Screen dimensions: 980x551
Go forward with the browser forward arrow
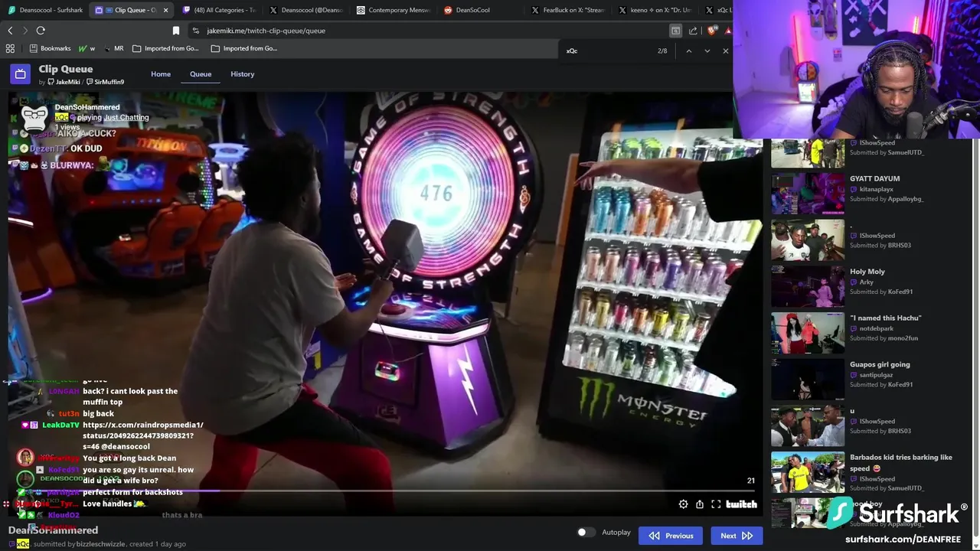tap(24, 31)
